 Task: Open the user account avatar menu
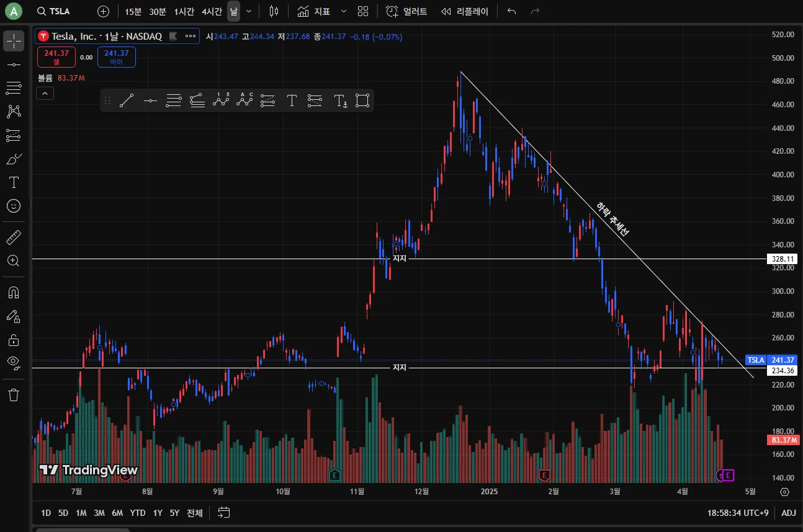[x=13, y=11]
